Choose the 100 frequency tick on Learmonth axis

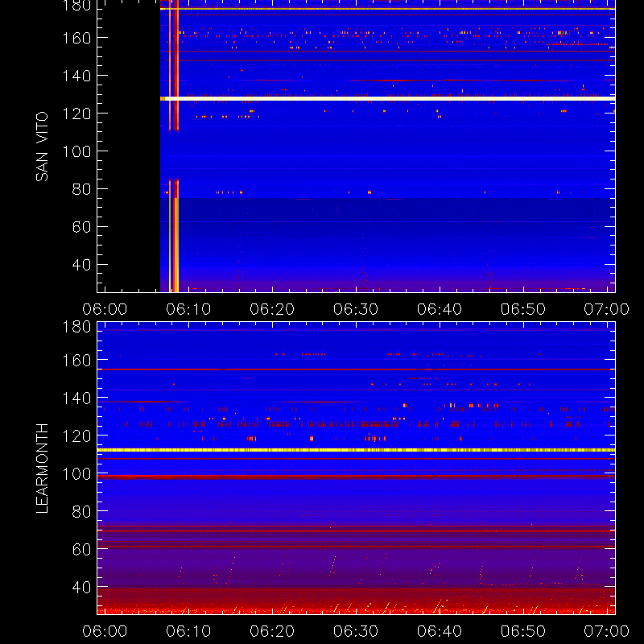click(76, 473)
